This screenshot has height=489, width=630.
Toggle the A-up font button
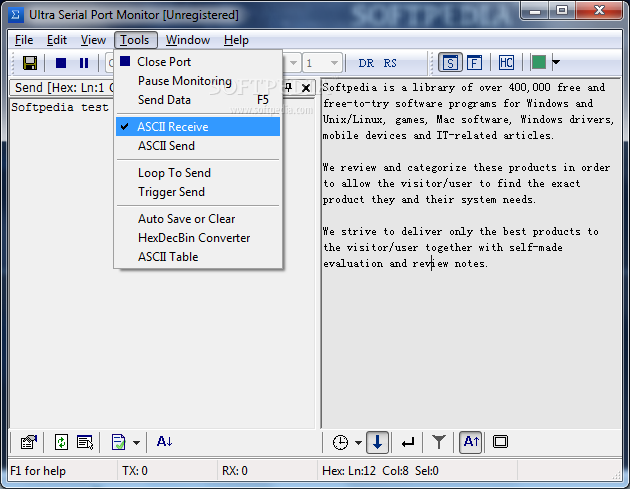[471, 442]
